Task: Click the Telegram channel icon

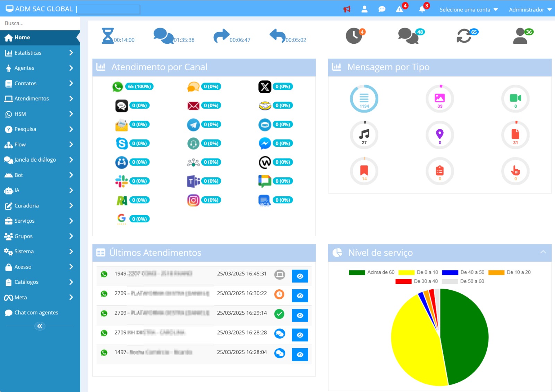Action: [x=193, y=125]
